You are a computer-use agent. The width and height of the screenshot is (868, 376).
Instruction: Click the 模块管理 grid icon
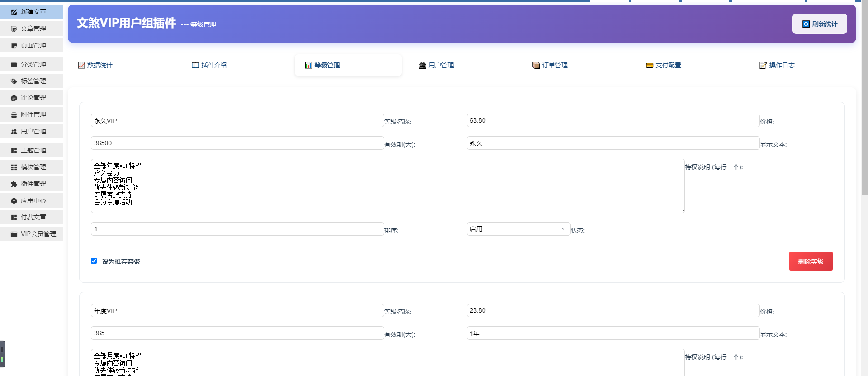(x=14, y=167)
